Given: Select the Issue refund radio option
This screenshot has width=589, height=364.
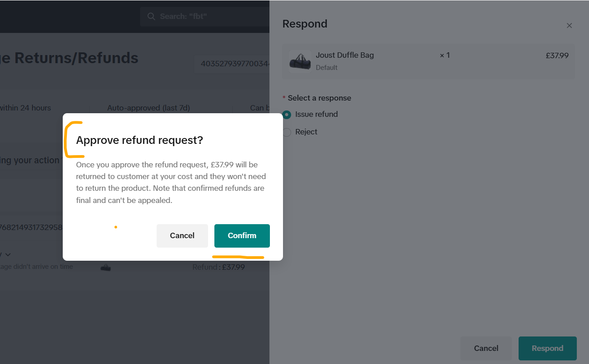Looking at the screenshot, I should point(287,115).
